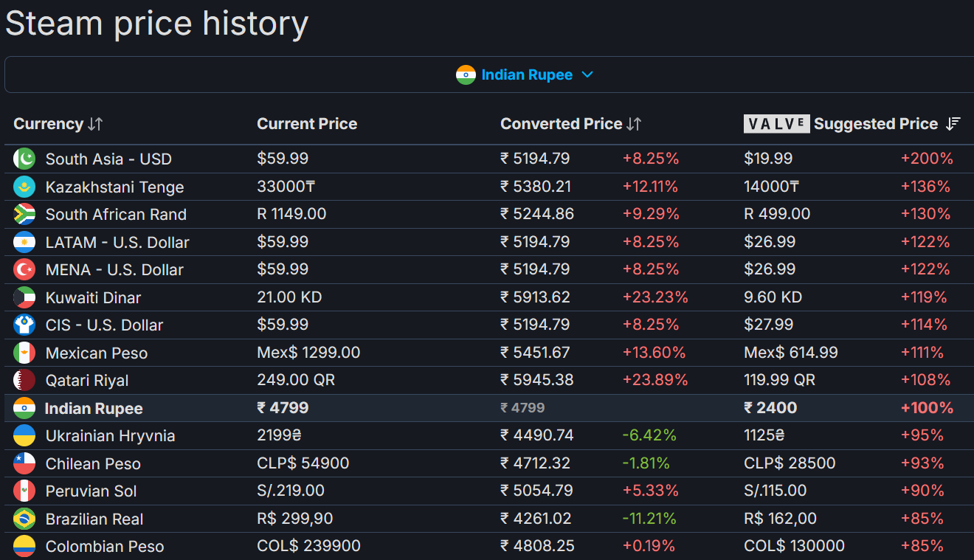974x560 pixels.
Task: Select the MENA - U.S. Dollar label
Action: [114, 270]
